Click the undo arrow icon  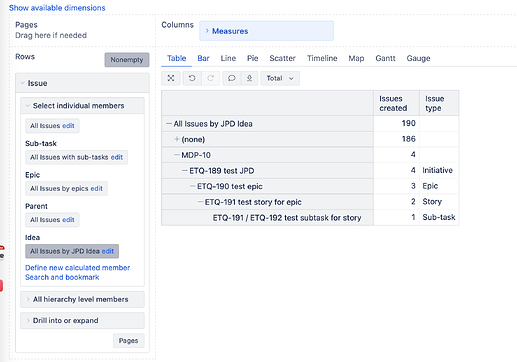coord(192,78)
